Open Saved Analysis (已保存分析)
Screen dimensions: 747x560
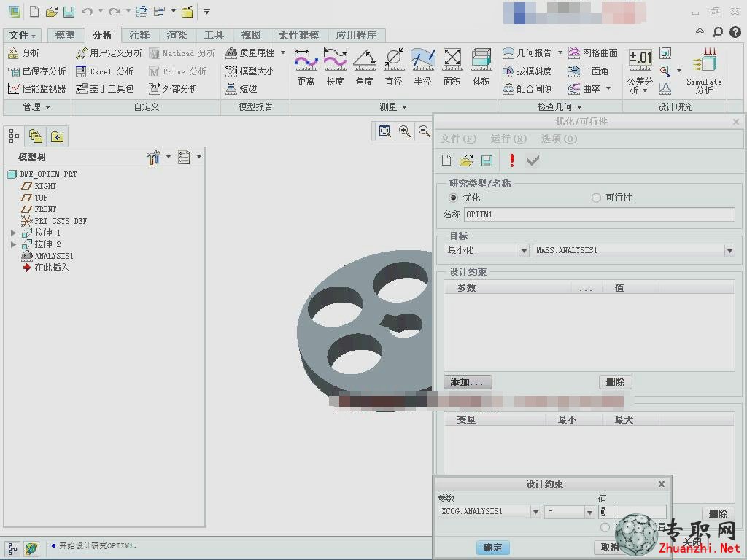tap(36, 71)
